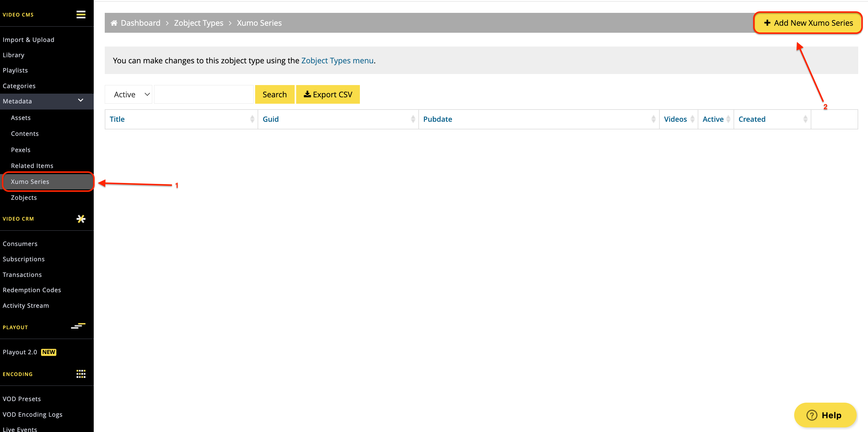Toggle the Video CMS hamburger menu icon
Image resolution: width=868 pixels, height=432 pixels.
pyautogui.click(x=81, y=14)
